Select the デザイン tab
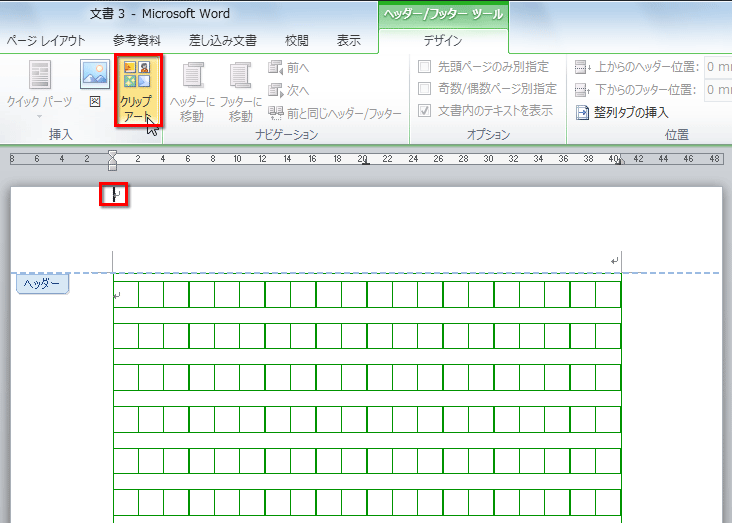The width and height of the screenshot is (732, 523). pyautogui.click(x=443, y=41)
